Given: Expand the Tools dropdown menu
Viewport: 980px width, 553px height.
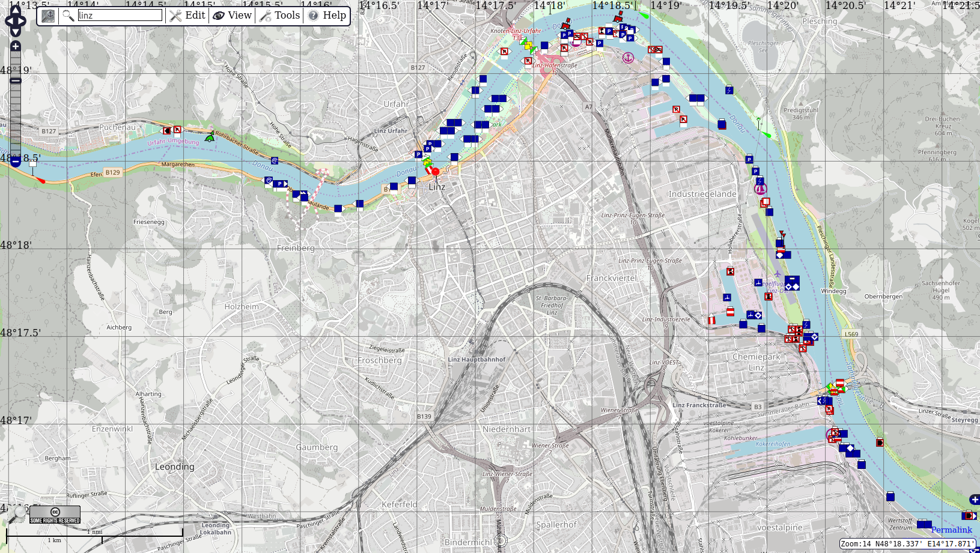Looking at the screenshot, I should click(x=279, y=16).
